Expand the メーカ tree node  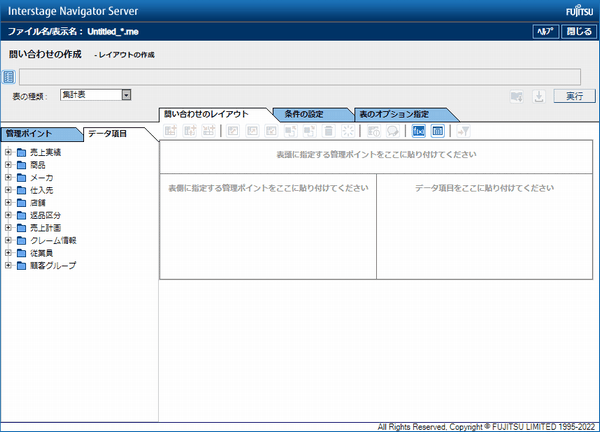point(8,178)
